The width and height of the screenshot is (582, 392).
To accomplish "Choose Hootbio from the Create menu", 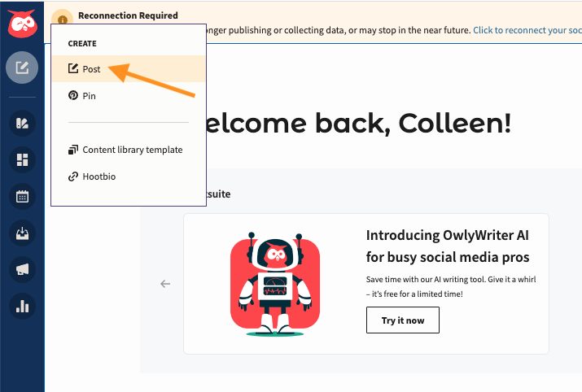I will [98, 176].
